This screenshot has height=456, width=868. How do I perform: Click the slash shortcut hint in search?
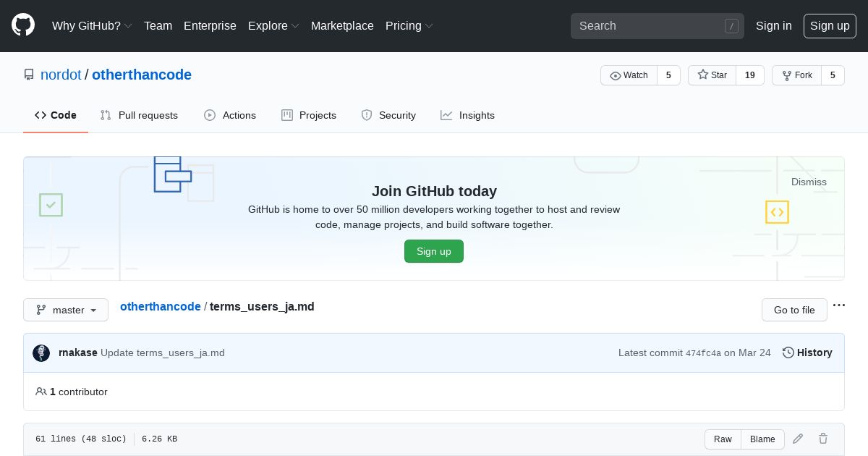tap(731, 26)
